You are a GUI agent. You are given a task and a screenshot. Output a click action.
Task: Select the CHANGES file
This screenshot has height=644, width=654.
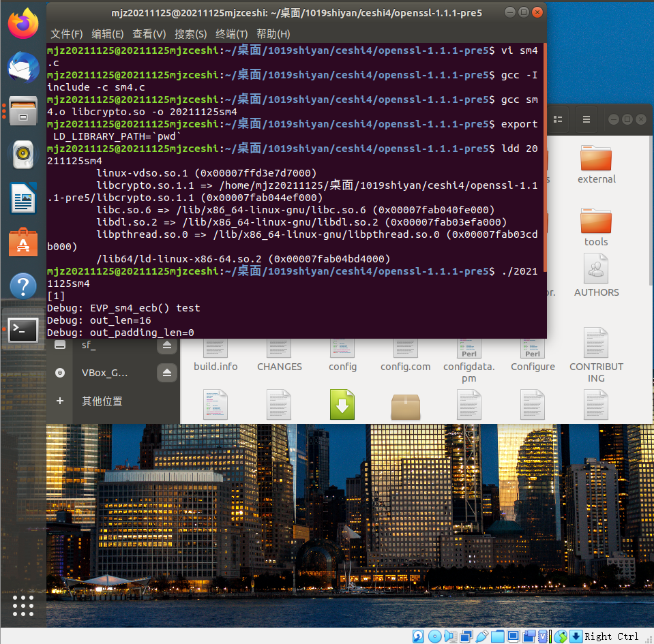pyautogui.click(x=279, y=355)
